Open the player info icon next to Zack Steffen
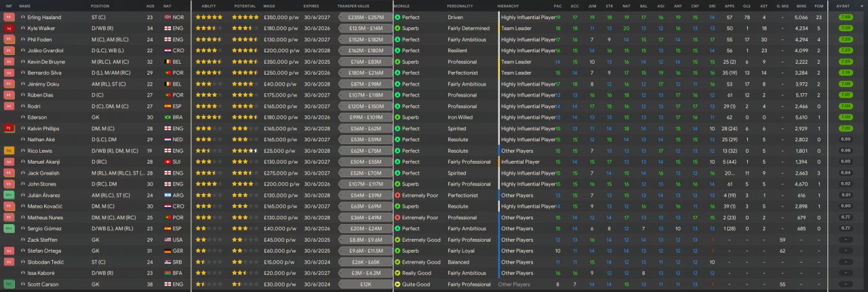868x292 pixels. [x=23, y=240]
